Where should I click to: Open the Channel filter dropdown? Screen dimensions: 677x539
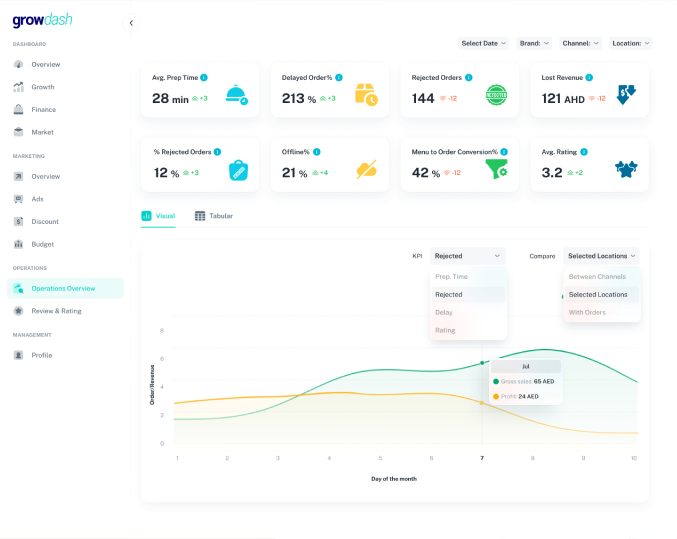(580, 43)
